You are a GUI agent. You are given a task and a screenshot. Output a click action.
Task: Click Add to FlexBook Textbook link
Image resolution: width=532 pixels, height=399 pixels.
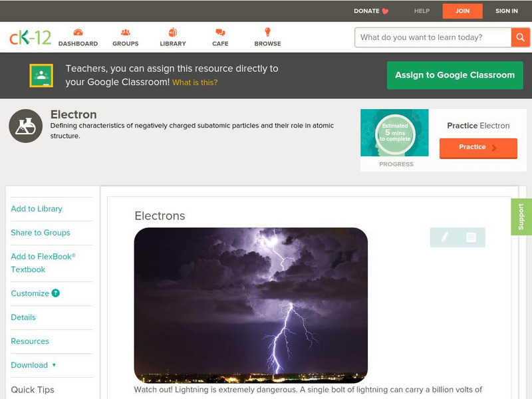coord(43,263)
